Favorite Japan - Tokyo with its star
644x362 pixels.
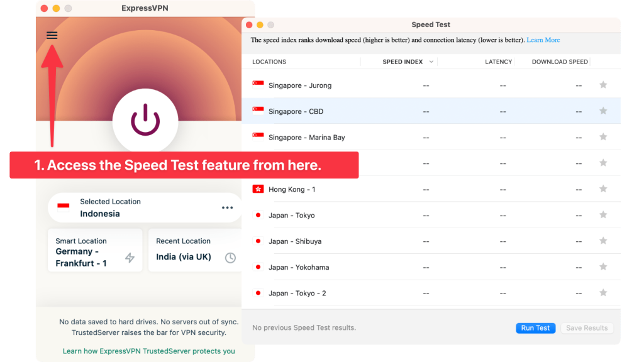pyautogui.click(x=603, y=215)
